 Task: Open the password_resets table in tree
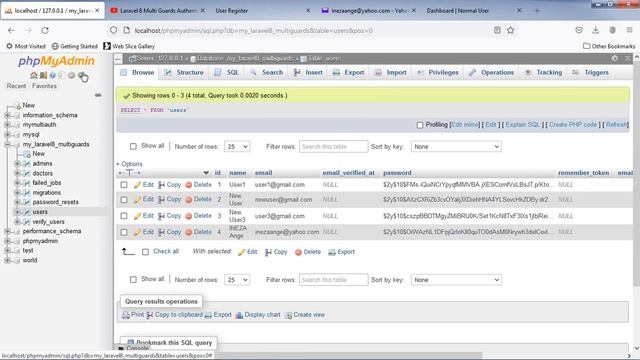tap(56, 202)
